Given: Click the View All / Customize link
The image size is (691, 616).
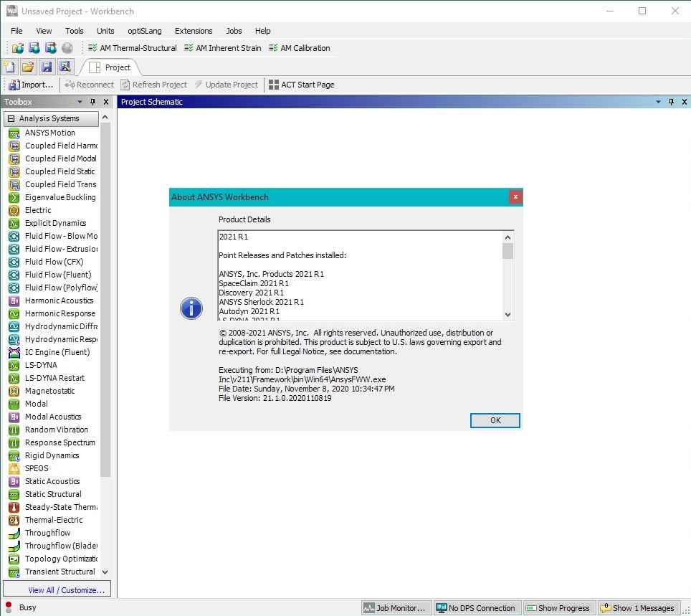Looking at the screenshot, I should (66, 590).
